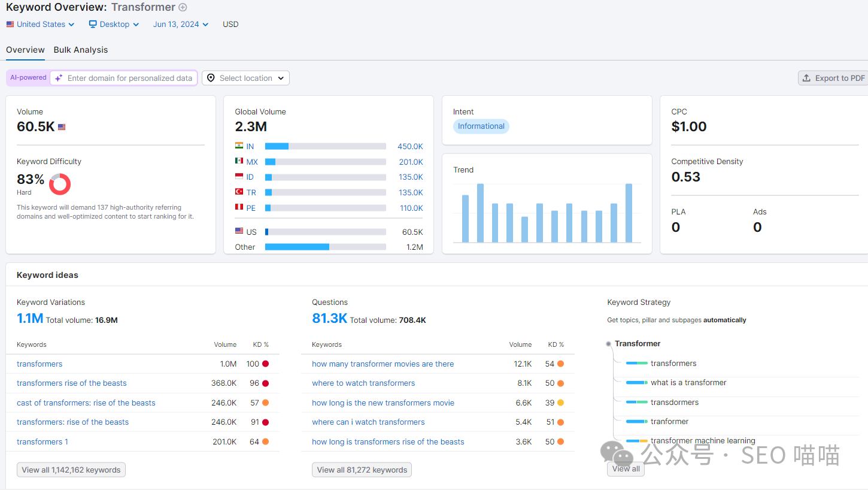Click the tallest last bar in Trend chart
This screenshot has width=868, height=490.
(x=629, y=213)
